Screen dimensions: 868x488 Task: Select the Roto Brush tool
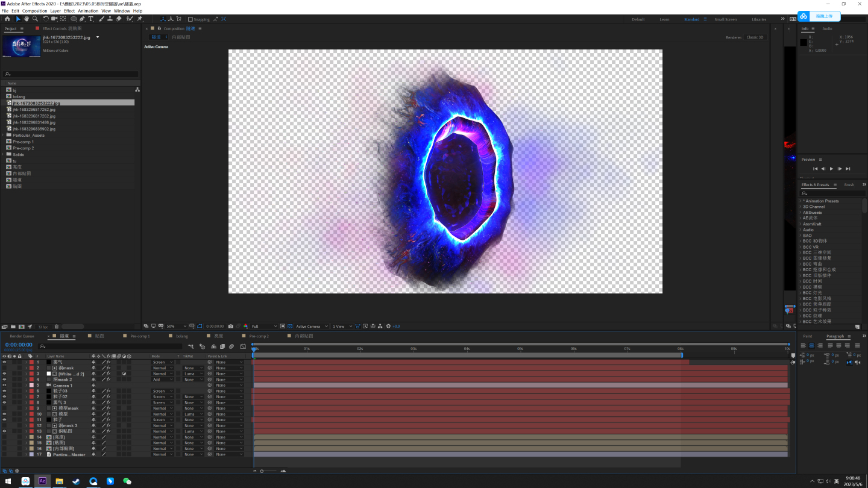129,19
